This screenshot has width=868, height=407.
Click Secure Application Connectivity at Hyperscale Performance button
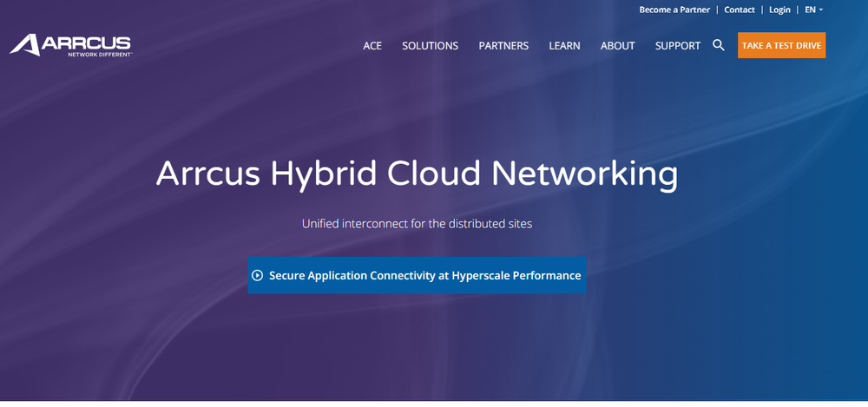[417, 275]
